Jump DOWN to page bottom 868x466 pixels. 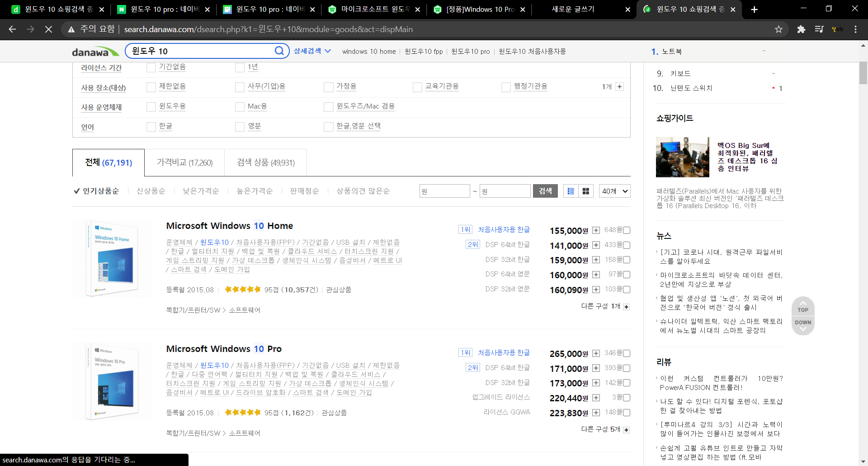803,325
